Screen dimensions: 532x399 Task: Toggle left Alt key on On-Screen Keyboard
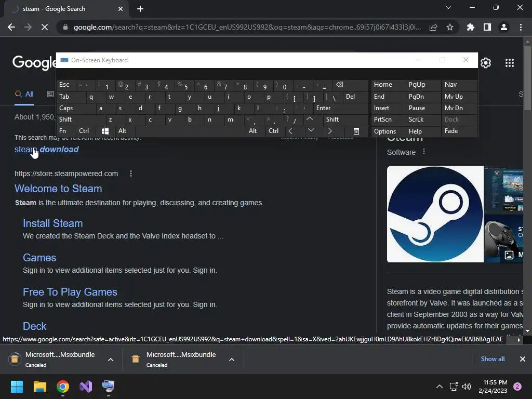(x=125, y=131)
